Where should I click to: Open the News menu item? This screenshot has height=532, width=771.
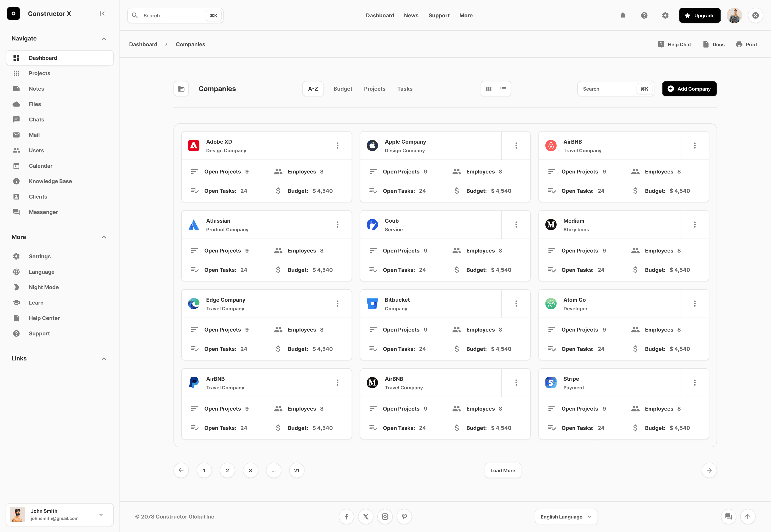click(411, 15)
